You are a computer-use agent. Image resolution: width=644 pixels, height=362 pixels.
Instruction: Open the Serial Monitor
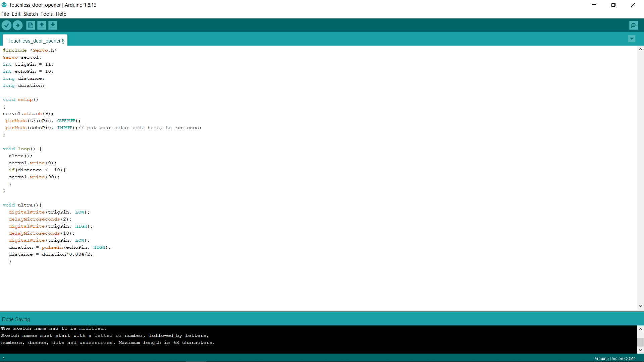633,25
